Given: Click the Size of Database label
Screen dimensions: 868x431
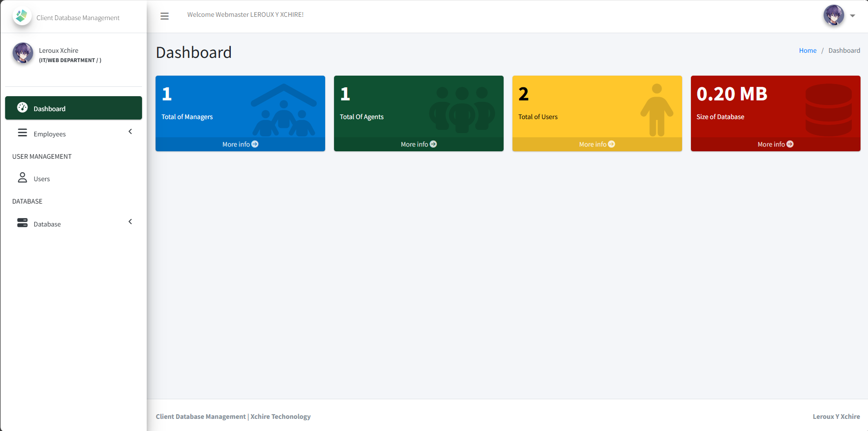Looking at the screenshot, I should (x=720, y=117).
